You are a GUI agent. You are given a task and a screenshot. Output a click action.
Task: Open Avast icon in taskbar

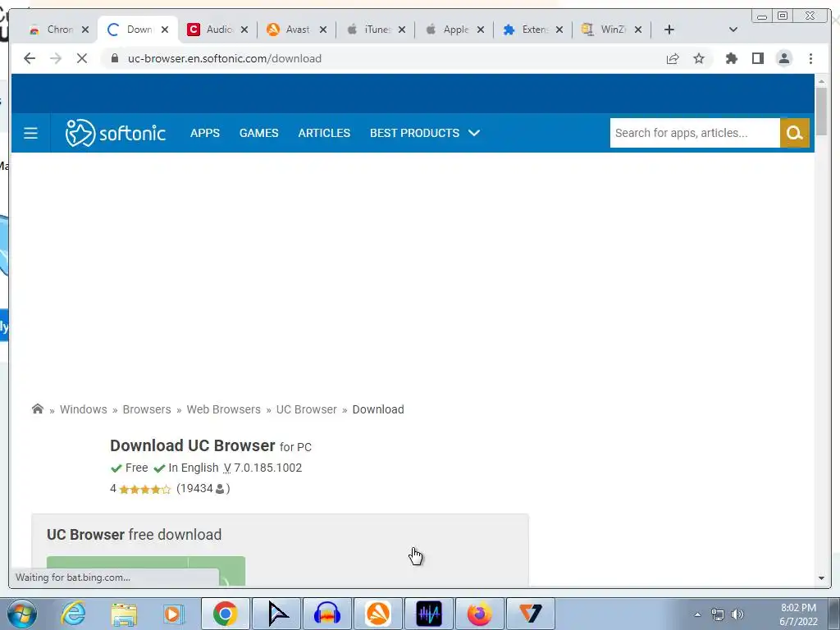click(378, 614)
